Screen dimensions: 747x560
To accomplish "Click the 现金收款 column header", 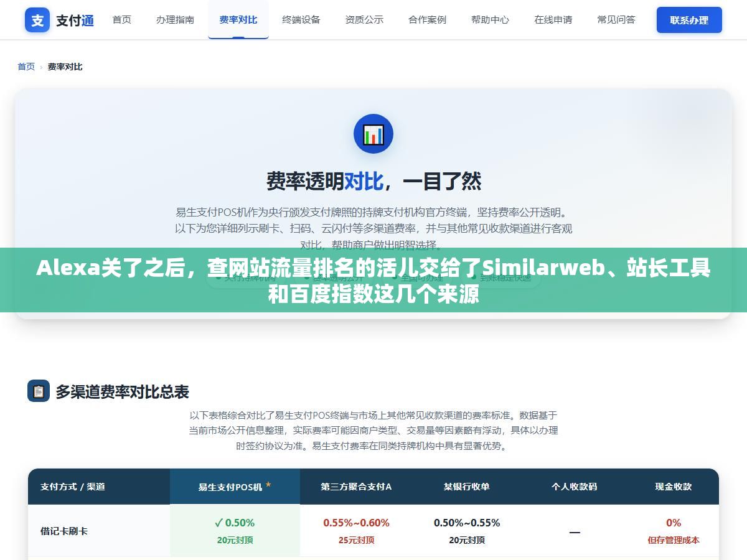I will click(674, 487).
